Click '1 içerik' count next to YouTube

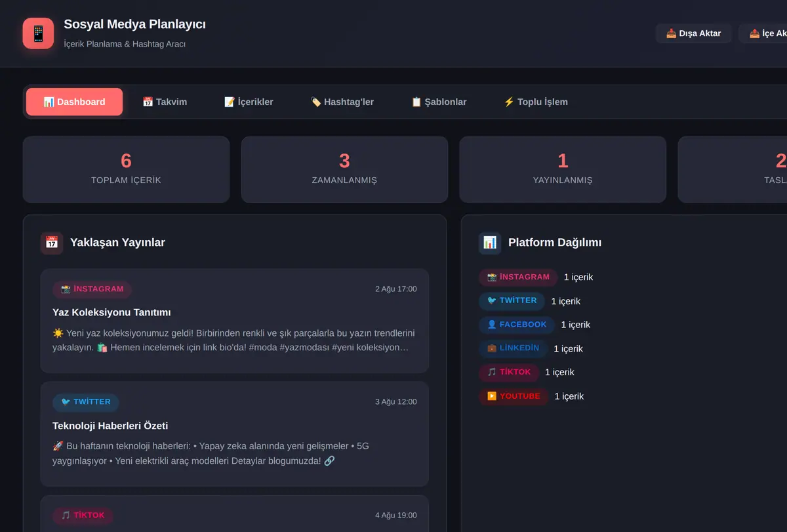pos(569,396)
